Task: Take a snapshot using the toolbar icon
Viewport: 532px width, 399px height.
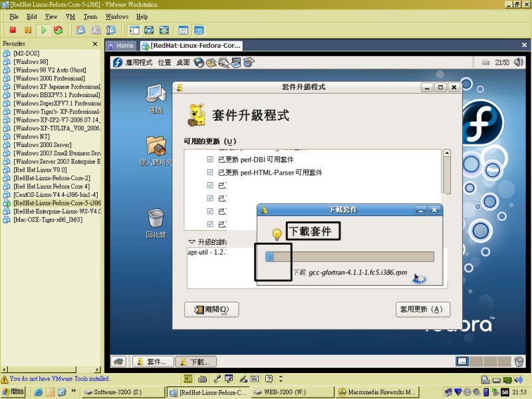Action: [80, 30]
